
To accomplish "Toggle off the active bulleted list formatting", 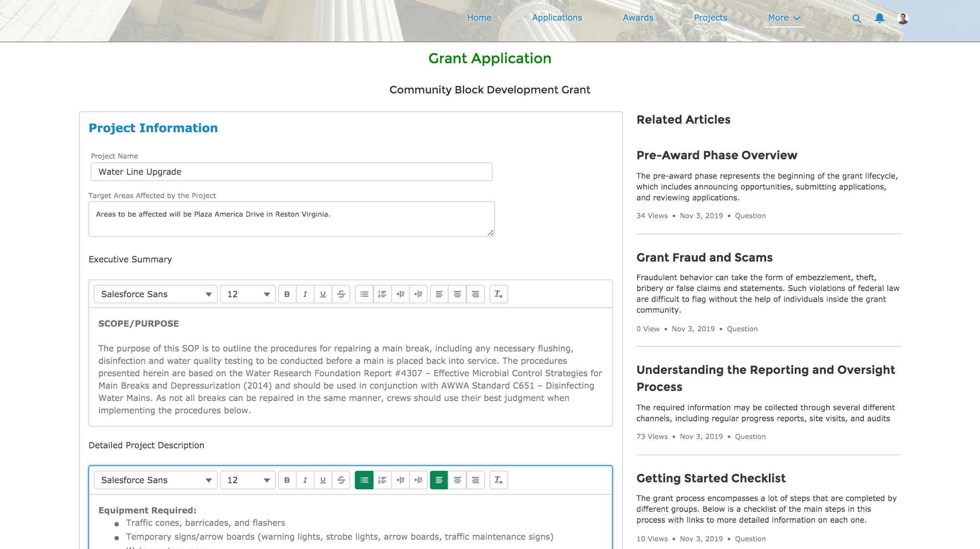I will 364,480.
